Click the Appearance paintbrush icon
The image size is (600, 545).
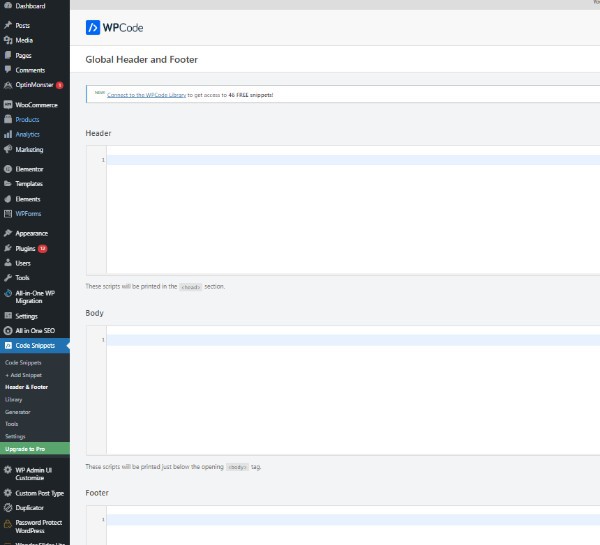click(8, 233)
